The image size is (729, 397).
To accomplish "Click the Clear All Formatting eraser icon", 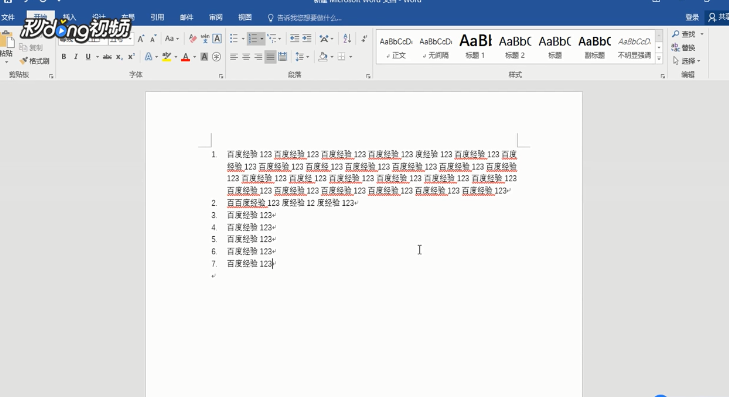I will click(x=192, y=39).
